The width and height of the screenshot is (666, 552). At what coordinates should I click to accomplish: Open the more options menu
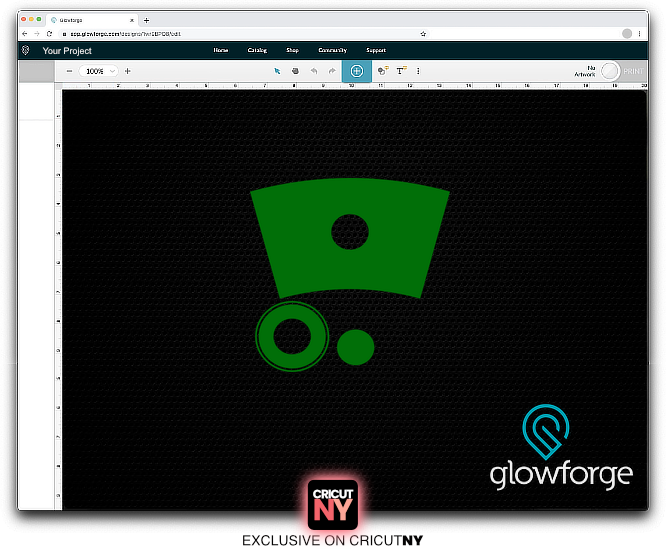pyautogui.click(x=418, y=71)
